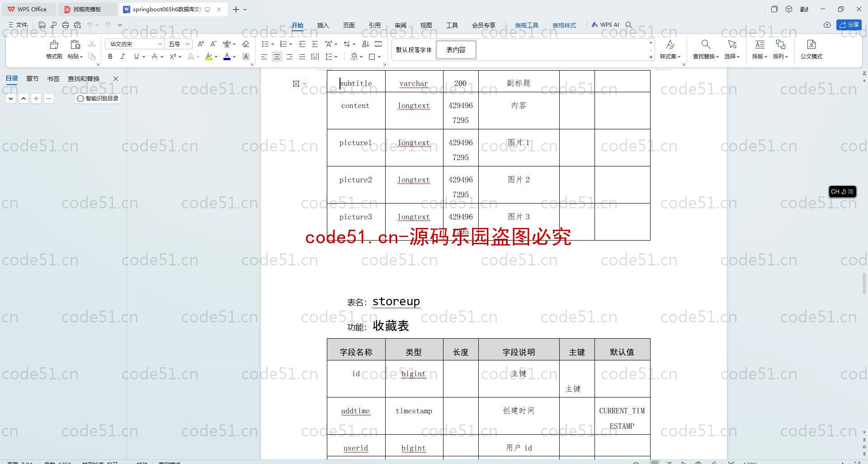Toggle Bold formatting
Screen dimensions: 868x464
110,57
